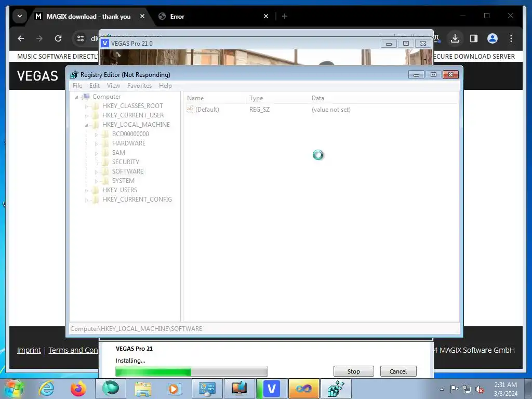532x399 pixels.
Task: Open the browser three-dot menu
Action: coord(511,38)
